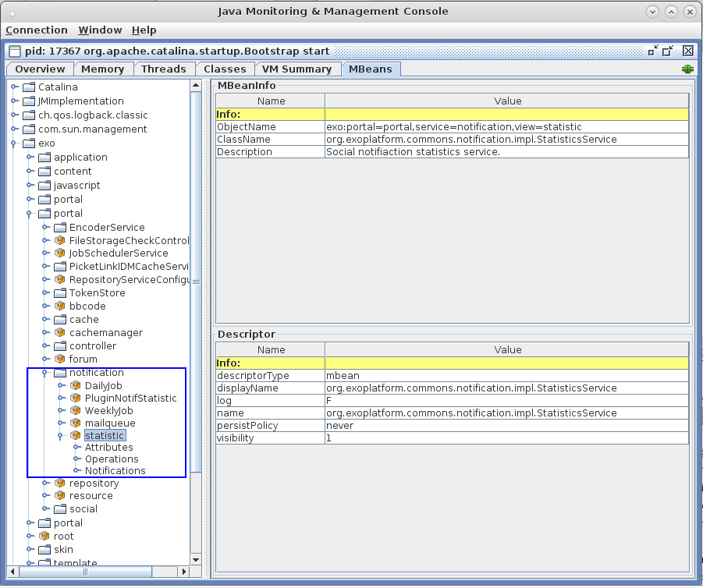The height and width of the screenshot is (588, 703).
Task: Click the descriptorType 'mbean' value cell
Action: coord(506,376)
